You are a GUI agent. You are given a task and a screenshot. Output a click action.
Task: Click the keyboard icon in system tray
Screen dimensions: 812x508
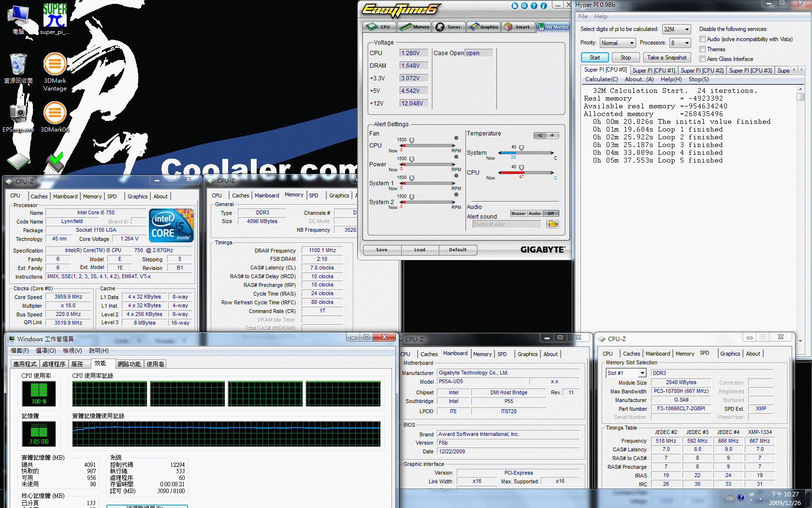point(730,498)
